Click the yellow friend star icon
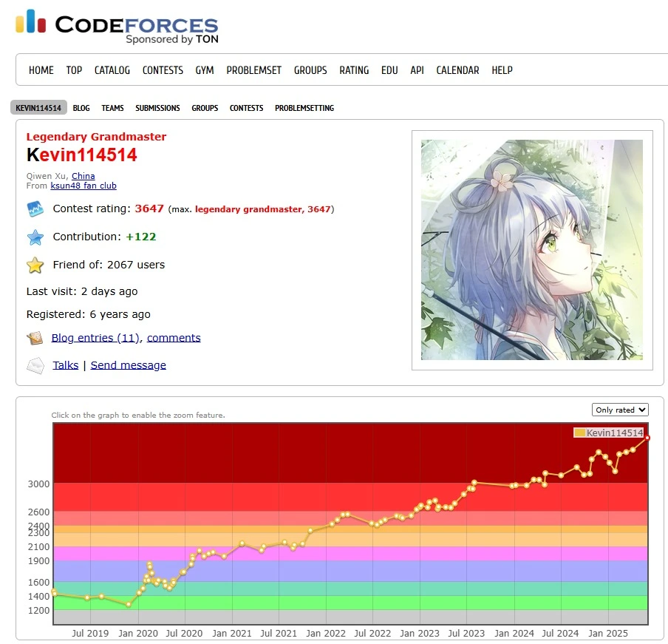The width and height of the screenshot is (668, 644). pyautogui.click(x=35, y=265)
